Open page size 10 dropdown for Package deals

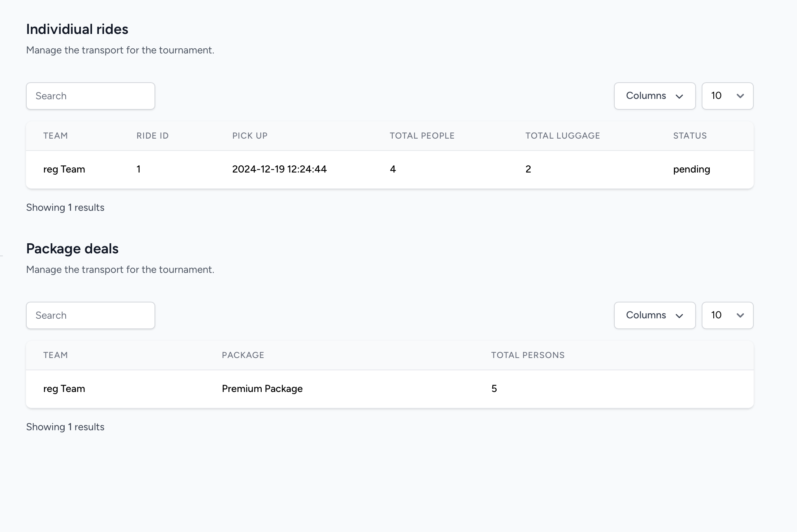click(x=727, y=315)
